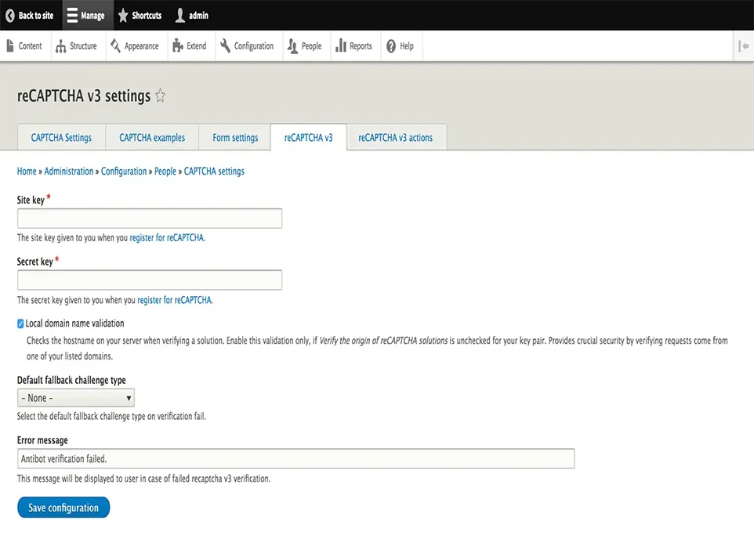Click Save configuration button
The width and height of the screenshot is (754, 560).
(x=63, y=508)
